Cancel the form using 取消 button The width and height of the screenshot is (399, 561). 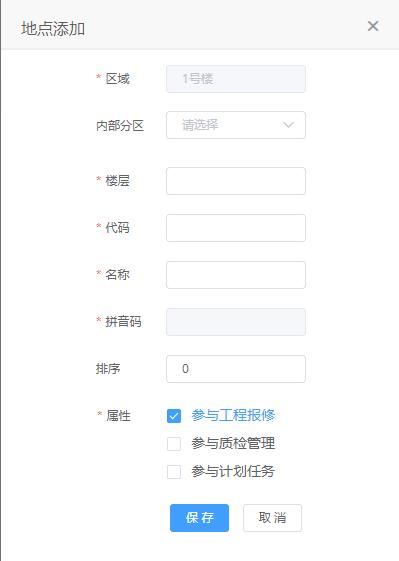(x=272, y=518)
